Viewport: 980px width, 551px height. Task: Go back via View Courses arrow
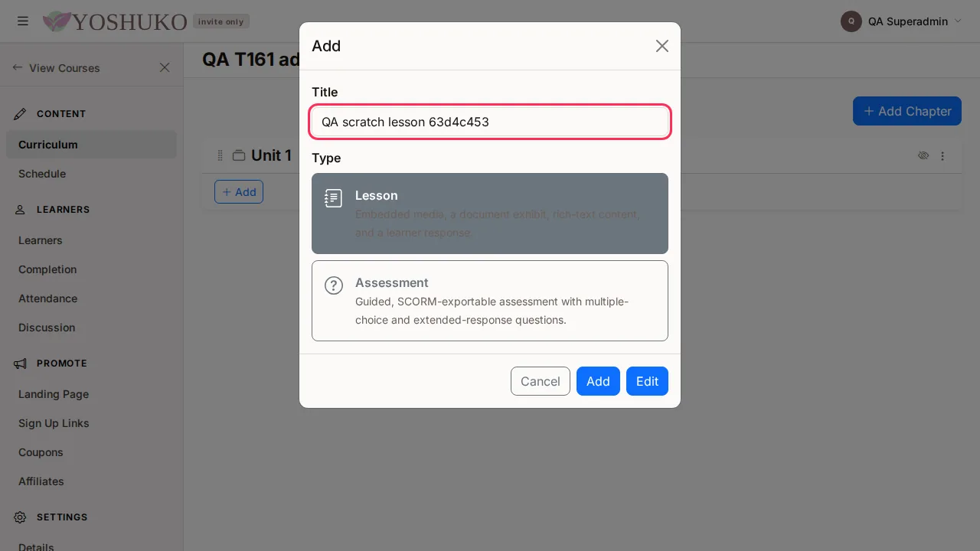click(x=18, y=67)
